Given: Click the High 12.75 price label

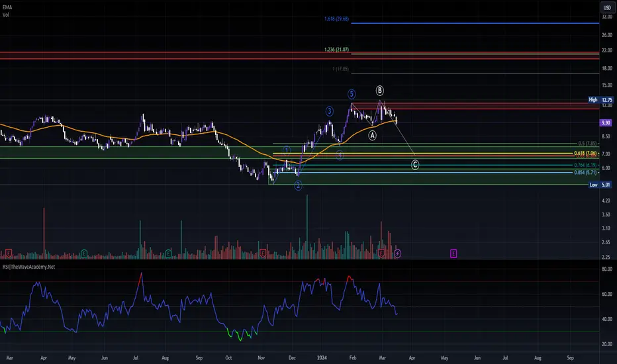Looking at the screenshot, I should (x=600, y=100).
